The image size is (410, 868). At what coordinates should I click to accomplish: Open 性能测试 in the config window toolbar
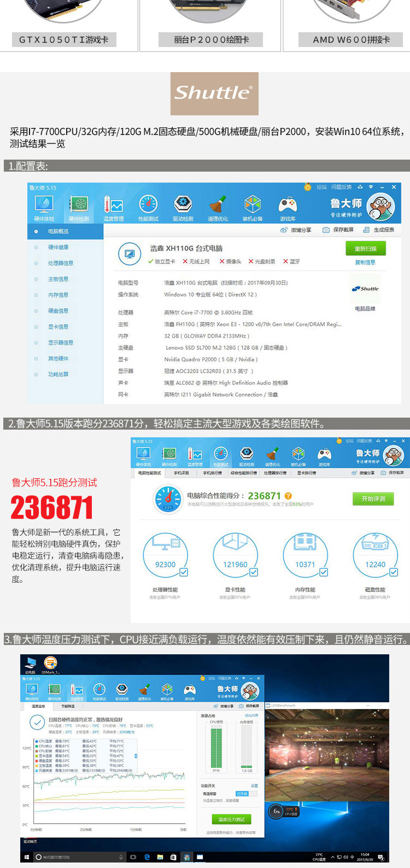coord(148,208)
